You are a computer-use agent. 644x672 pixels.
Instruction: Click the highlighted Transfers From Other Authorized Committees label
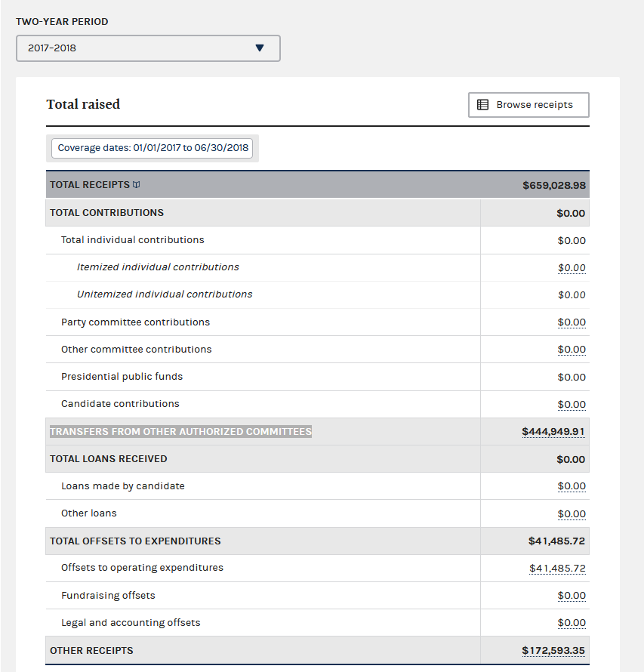point(180,432)
